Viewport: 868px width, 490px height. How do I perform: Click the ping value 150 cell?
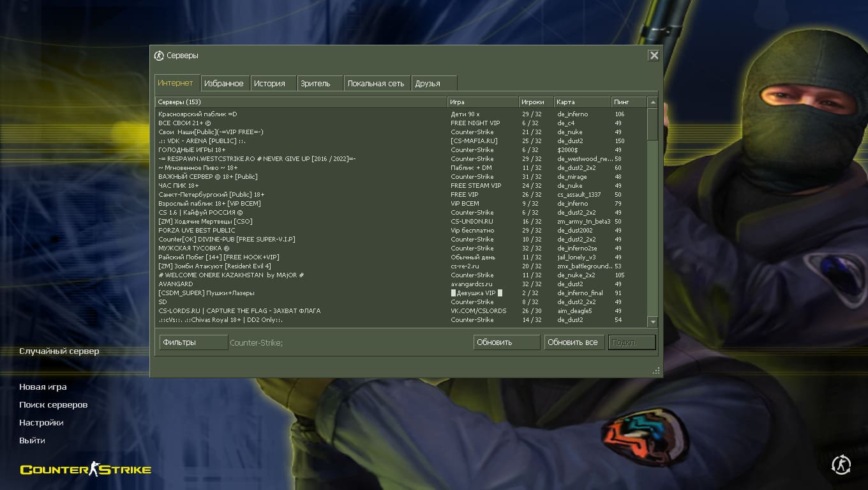point(620,141)
